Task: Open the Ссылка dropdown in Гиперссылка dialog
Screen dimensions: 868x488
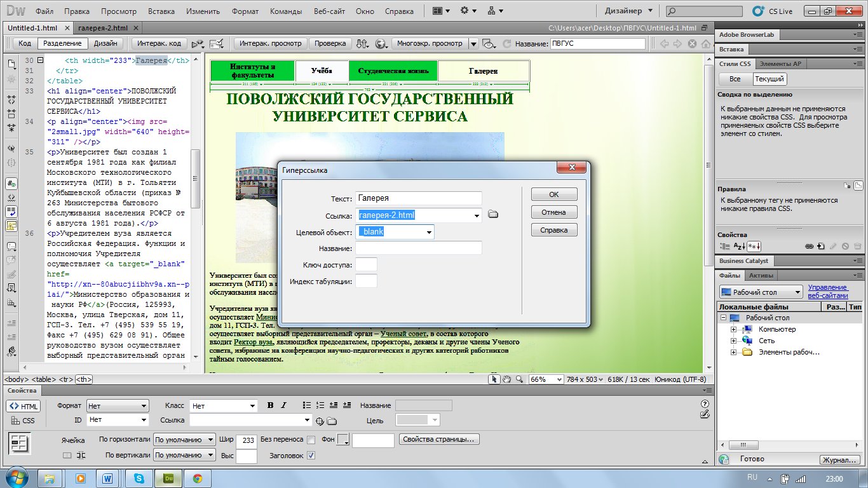Action: pyautogui.click(x=477, y=215)
